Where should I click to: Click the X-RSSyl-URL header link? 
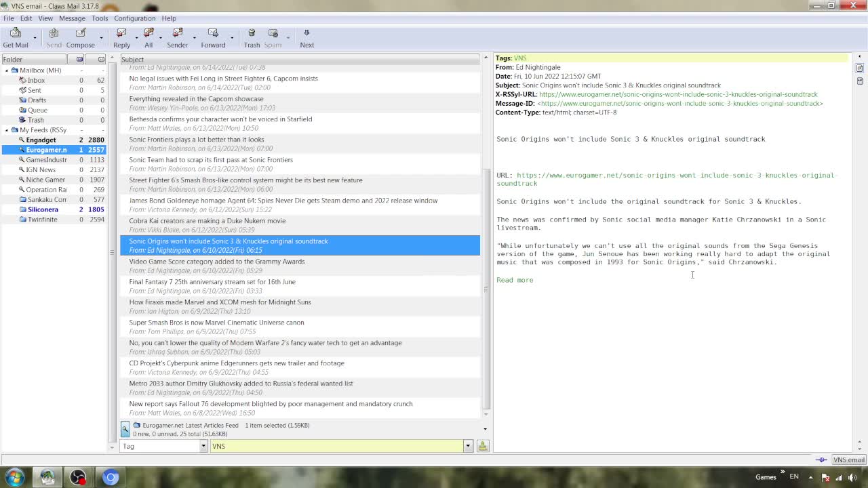tap(678, 94)
